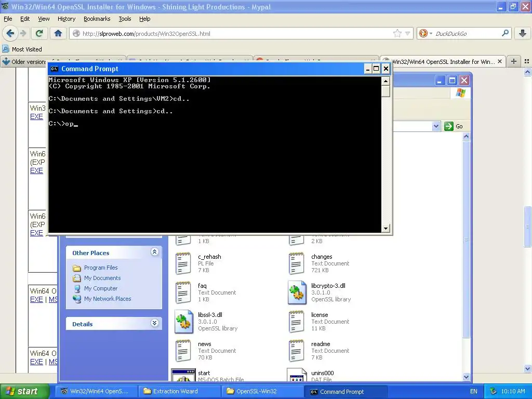This screenshot has width=532, height=399.
Task: Click the browser forward arrow
Action: coord(23,33)
